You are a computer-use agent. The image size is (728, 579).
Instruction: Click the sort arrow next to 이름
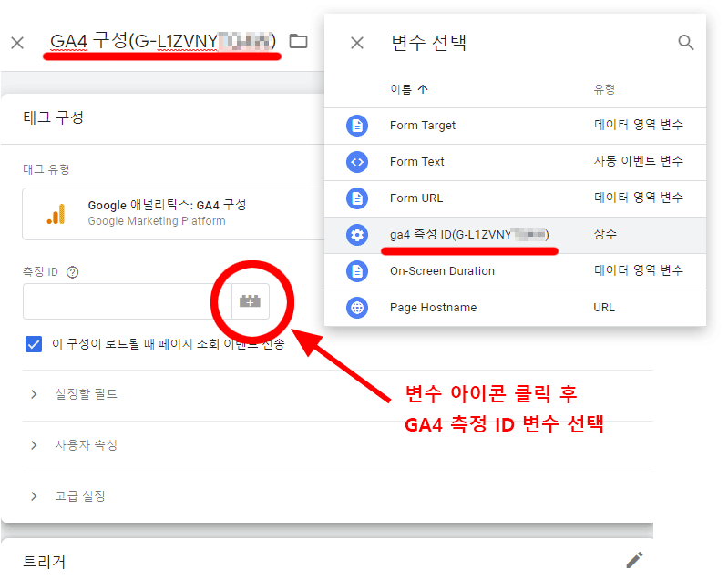pyautogui.click(x=423, y=89)
